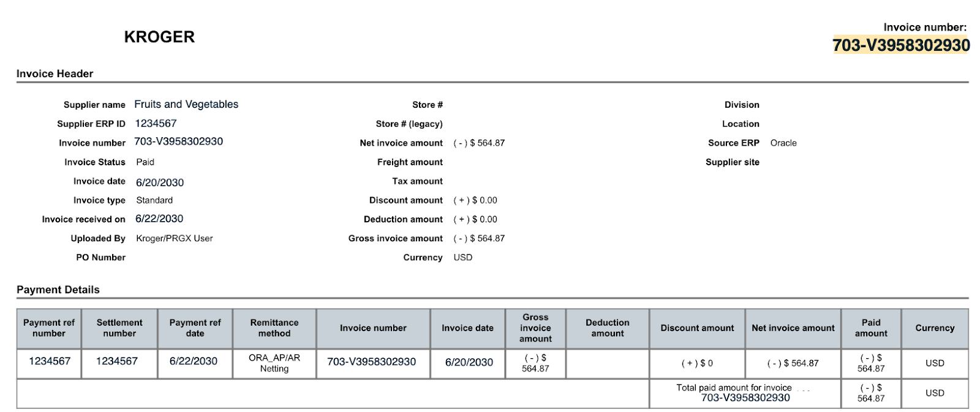Click Uploaded By value Kroger/PRGX User
Screen dimensions: 980x412
175,238
